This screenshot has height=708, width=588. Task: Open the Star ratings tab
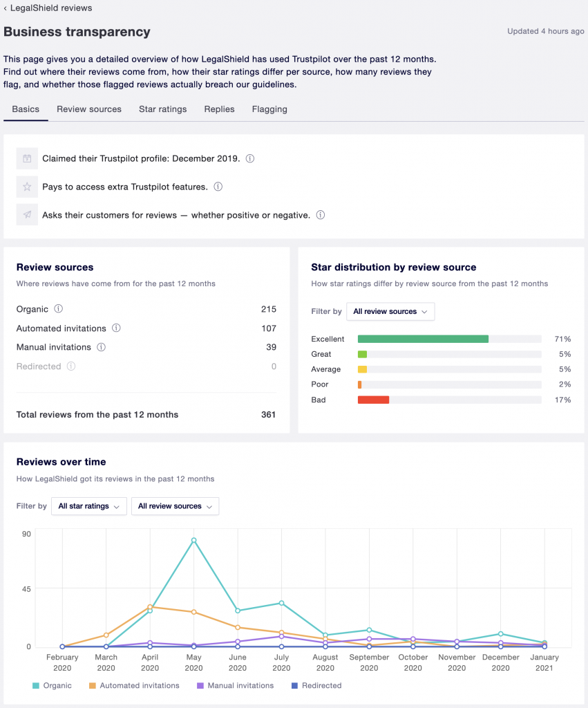click(x=163, y=109)
